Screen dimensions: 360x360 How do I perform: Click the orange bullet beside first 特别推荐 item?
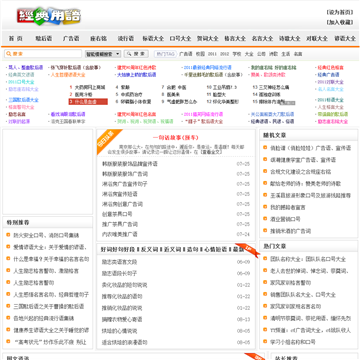pos(8,235)
